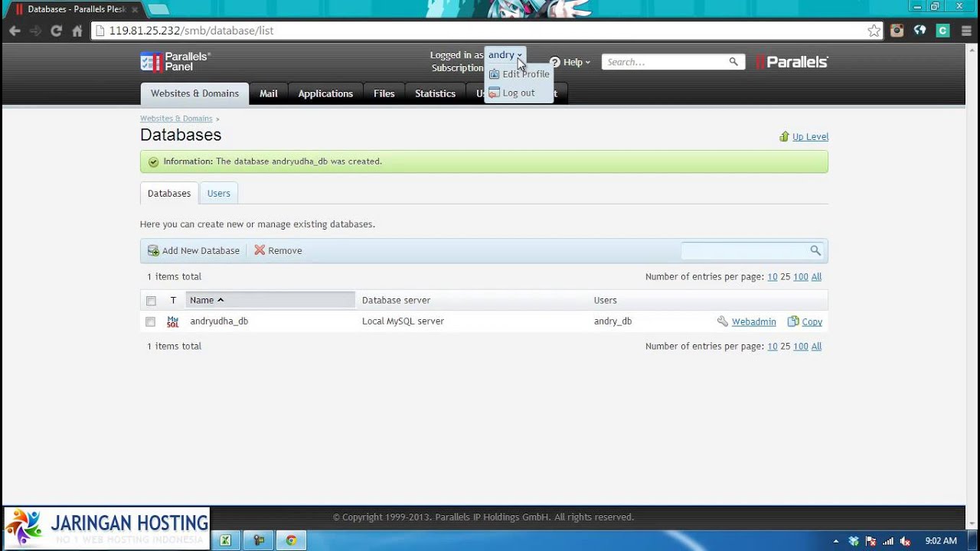Open the Chrome hamburger menu
Screen dimensions: 980x551
pos(965,31)
